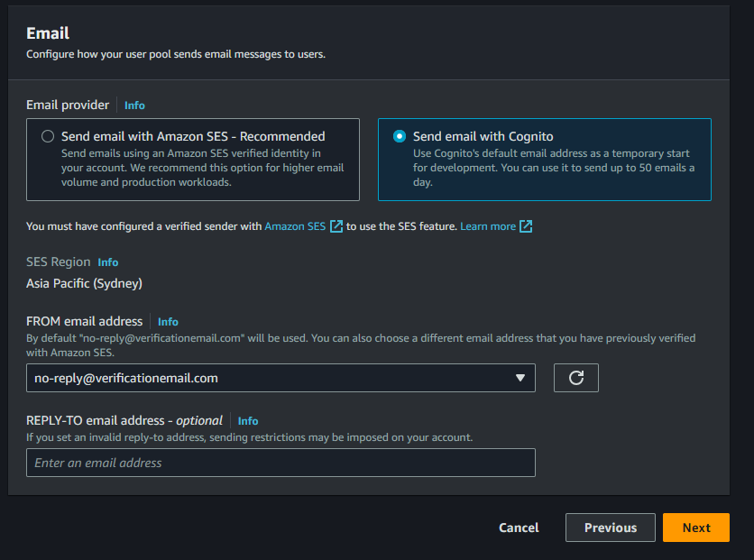Click the Email section heading
This screenshot has width=754, height=560.
coord(48,33)
